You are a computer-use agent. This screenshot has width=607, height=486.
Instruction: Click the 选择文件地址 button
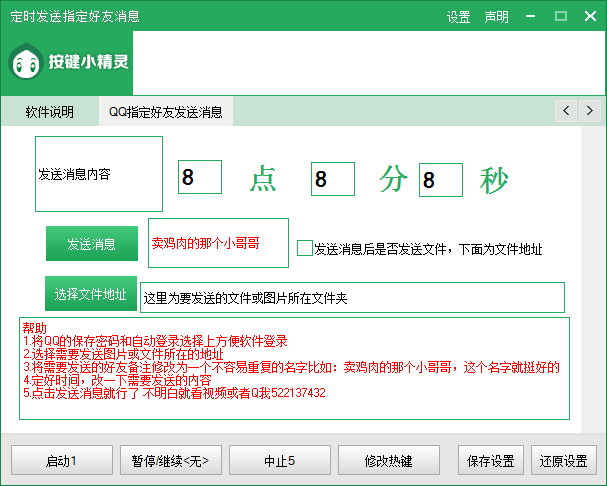click(x=91, y=294)
